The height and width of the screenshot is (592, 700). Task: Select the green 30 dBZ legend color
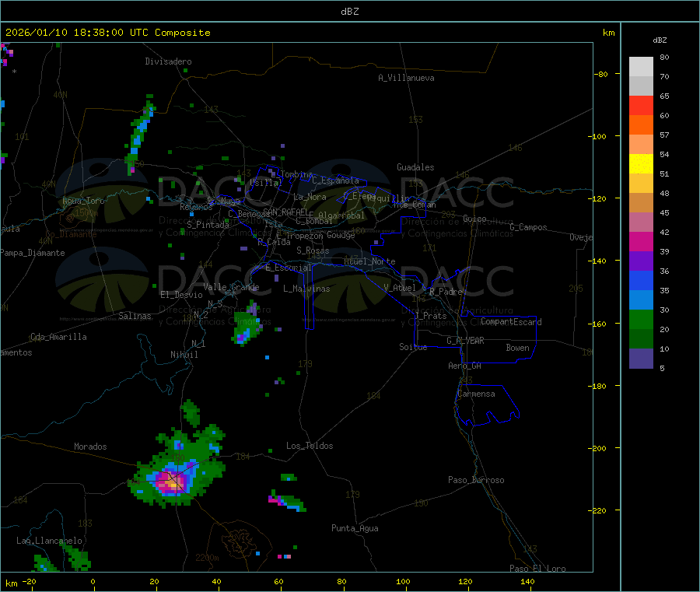pos(641,319)
